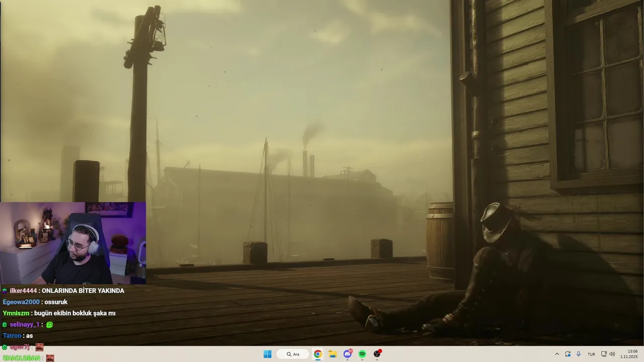This screenshot has height=362, width=644.
Task: Click the chat message ossuruk
Action: tap(56, 302)
